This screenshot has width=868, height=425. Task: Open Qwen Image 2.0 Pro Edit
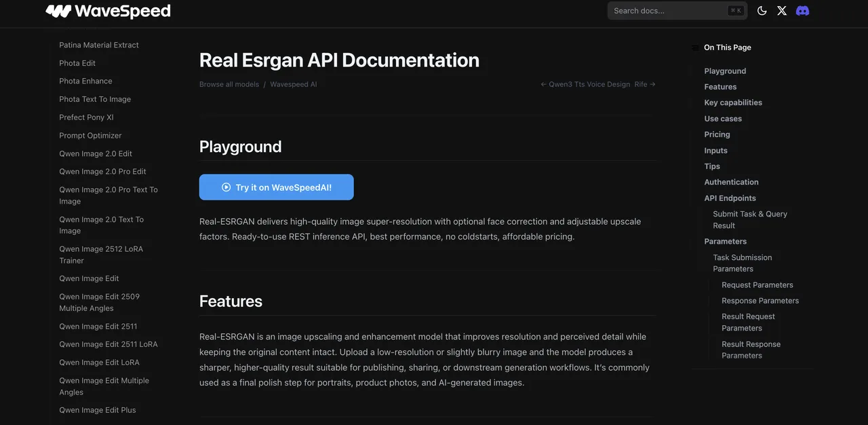tap(102, 172)
